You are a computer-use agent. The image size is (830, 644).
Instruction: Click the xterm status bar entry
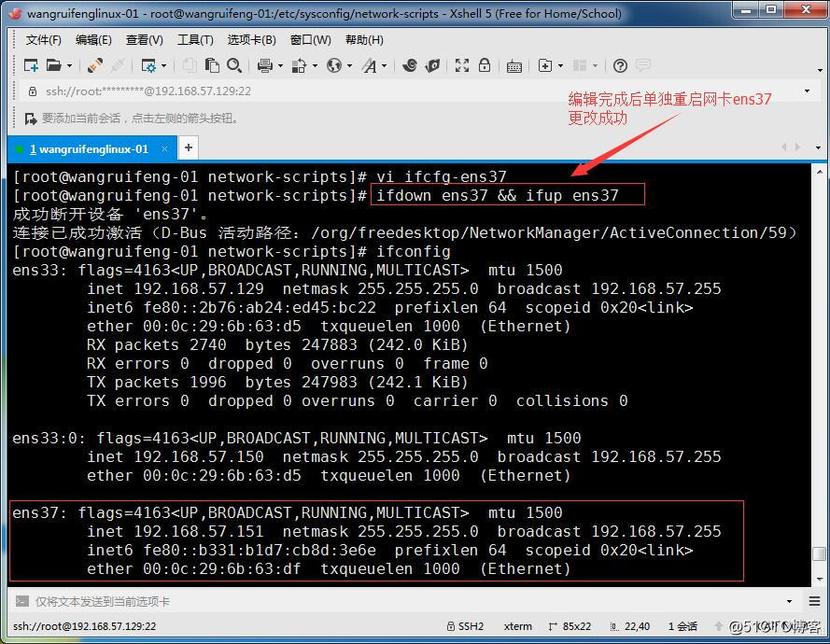517,626
